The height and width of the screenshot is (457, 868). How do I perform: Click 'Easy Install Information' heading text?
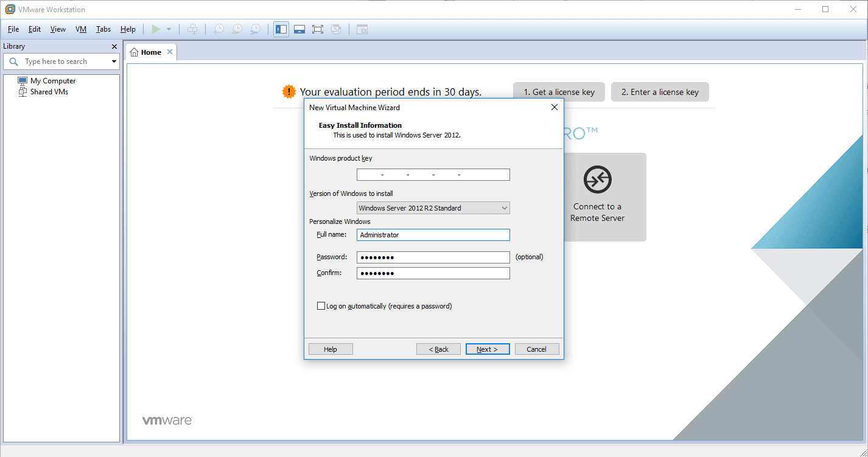click(x=360, y=125)
